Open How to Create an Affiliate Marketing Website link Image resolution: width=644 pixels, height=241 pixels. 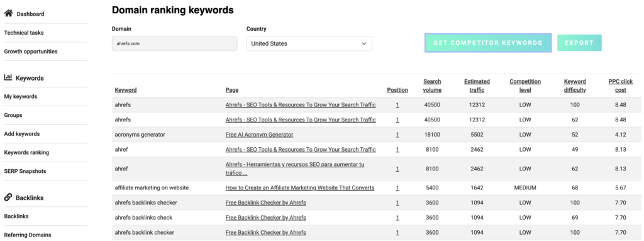[x=300, y=188]
